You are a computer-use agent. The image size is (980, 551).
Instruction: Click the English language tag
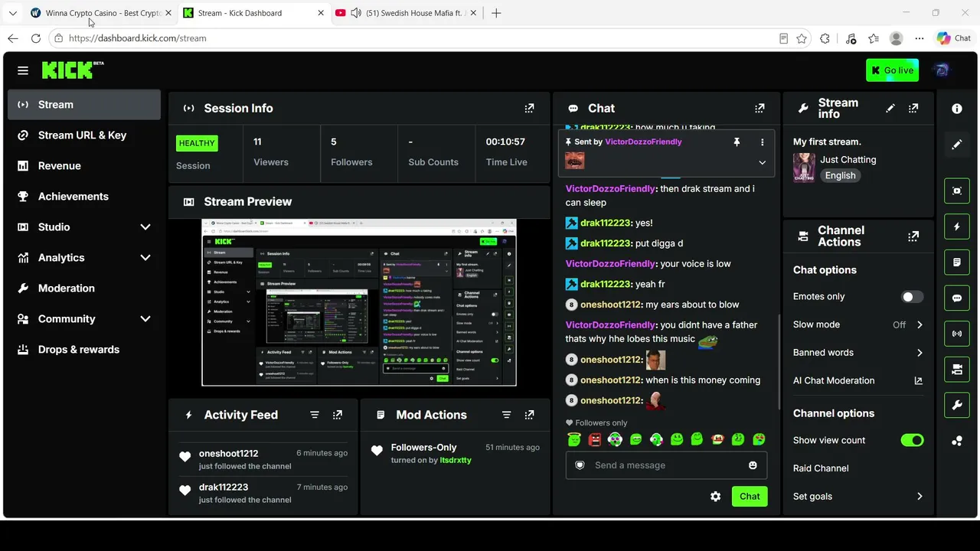(x=840, y=175)
